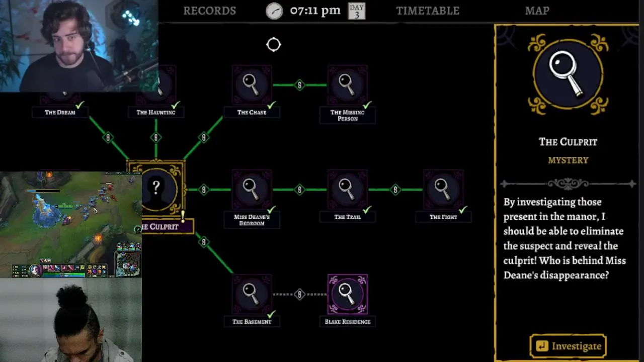Click the crosshair cursor icon at top
644x362 pixels.
(273, 45)
